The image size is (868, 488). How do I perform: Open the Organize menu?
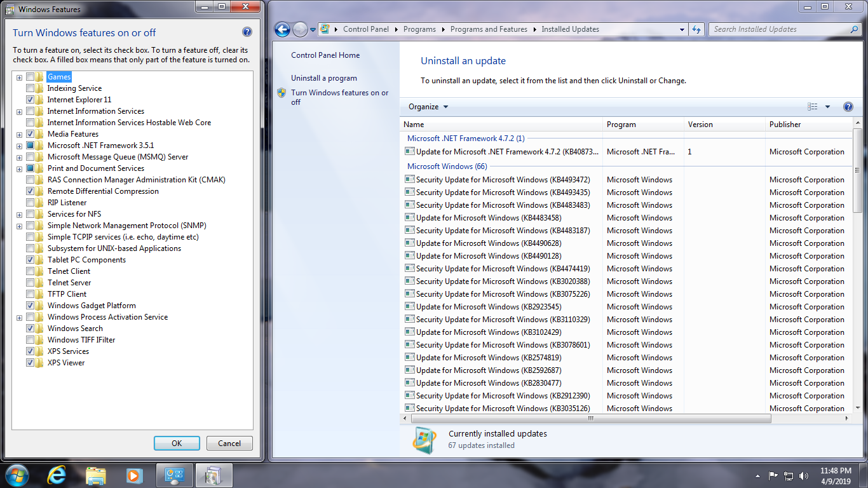pos(428,107)
